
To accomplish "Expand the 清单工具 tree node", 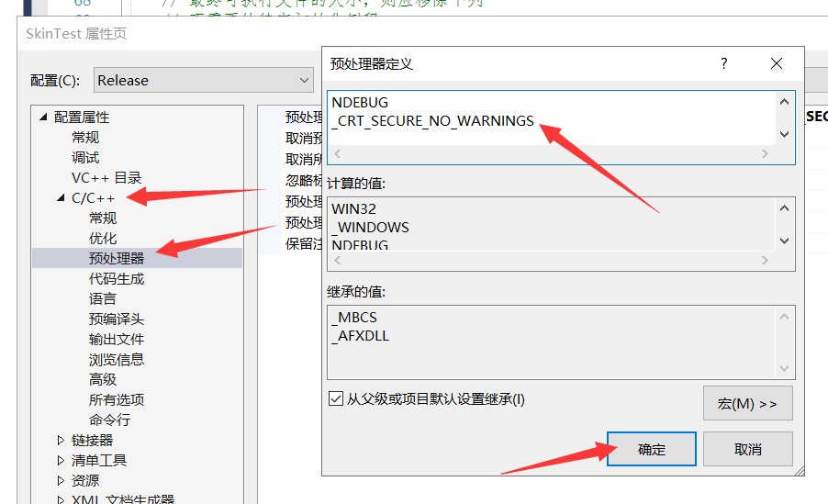I will [x=61, y=460].
